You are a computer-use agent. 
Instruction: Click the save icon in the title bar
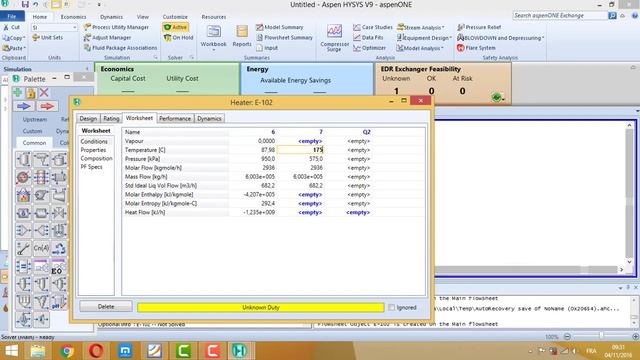click(x=25, y=4)
